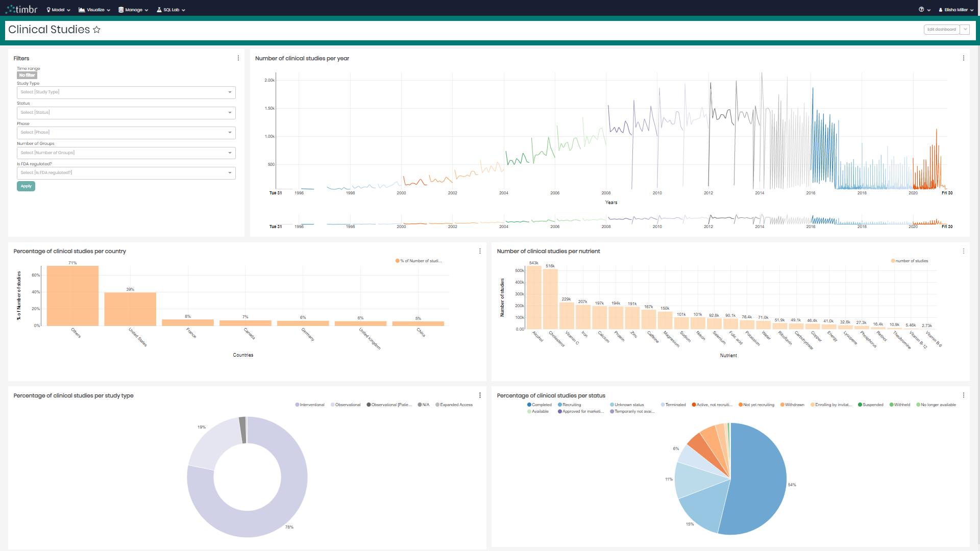The image size is (980, 551).
Task: Open kebab menu on yearly studies chart
Action: point(964,58)
